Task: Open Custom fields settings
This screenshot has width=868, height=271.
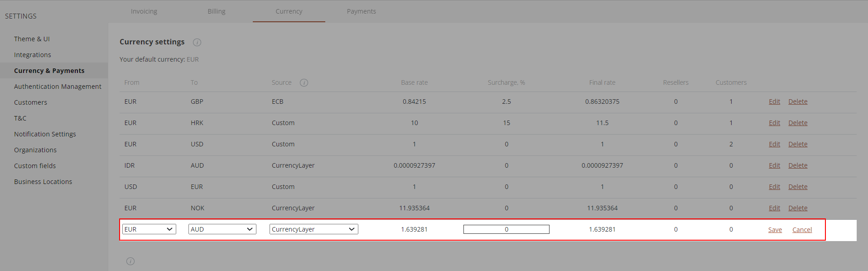Action: click(35, 166)
